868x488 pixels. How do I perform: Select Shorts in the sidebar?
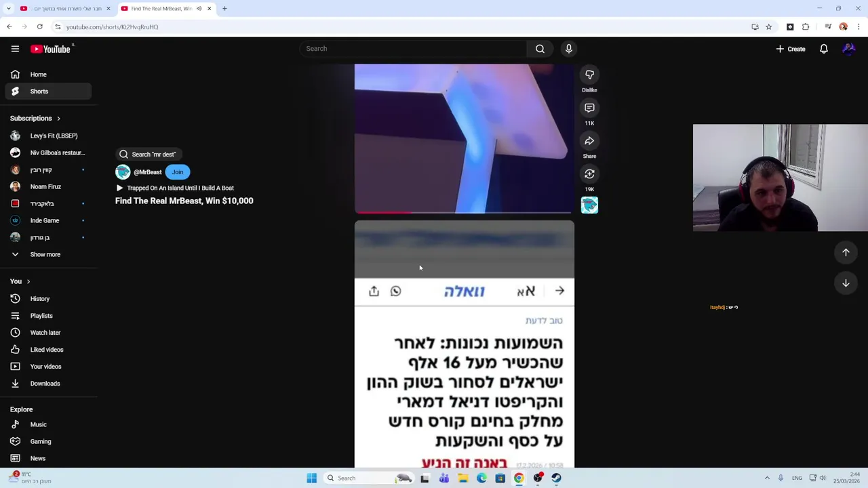pos(47,91)
